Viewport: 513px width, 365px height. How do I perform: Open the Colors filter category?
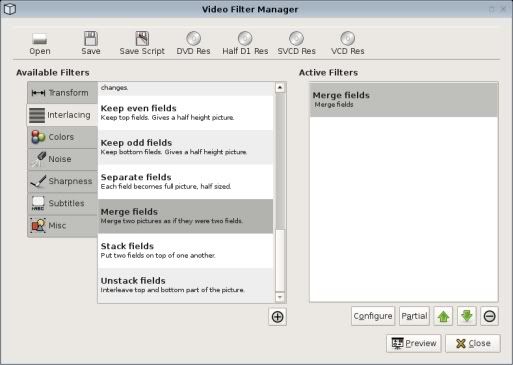[x=62, y=137]
